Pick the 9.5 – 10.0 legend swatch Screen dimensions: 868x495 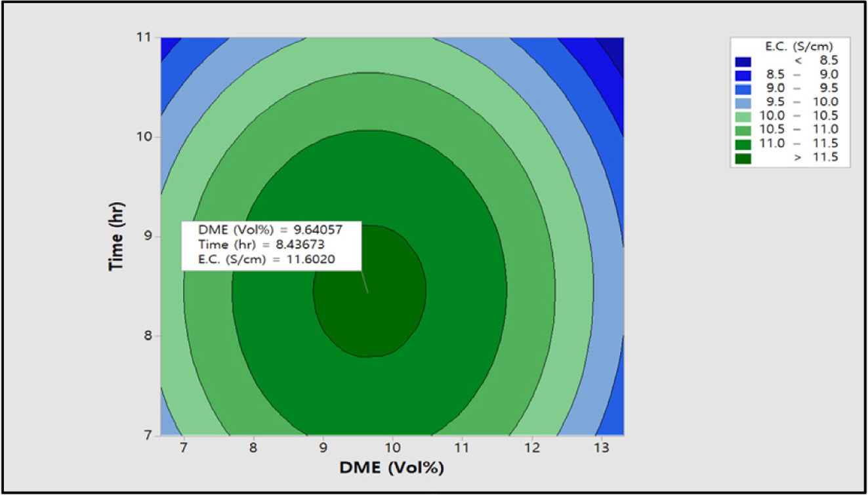point(744,102)
